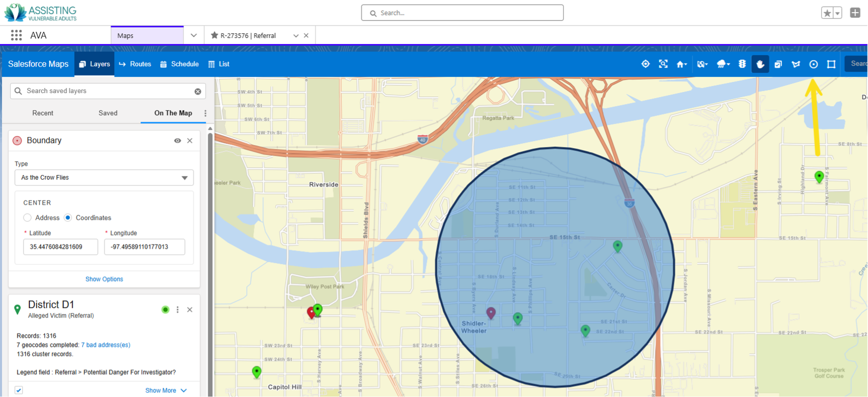Toggle the District D1 layer checkbox

(x=18, y=390)
